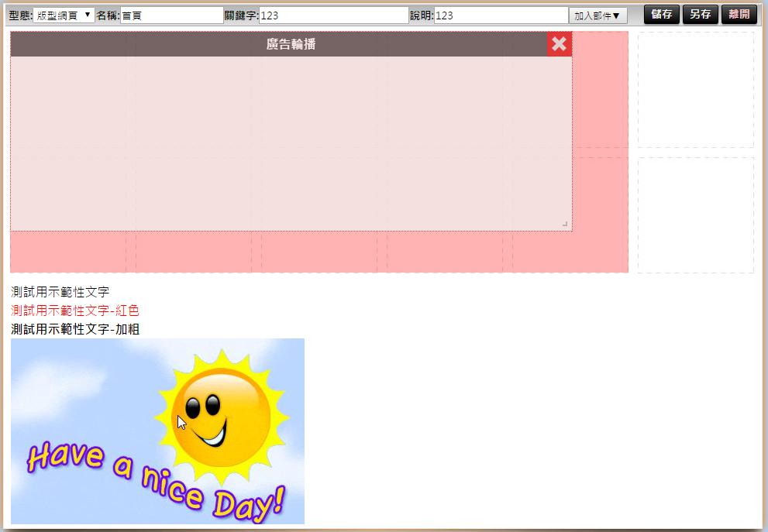Click the 廣告輪播 widget title bar
This screenshot has width=768, height=532.
point(291,44)
